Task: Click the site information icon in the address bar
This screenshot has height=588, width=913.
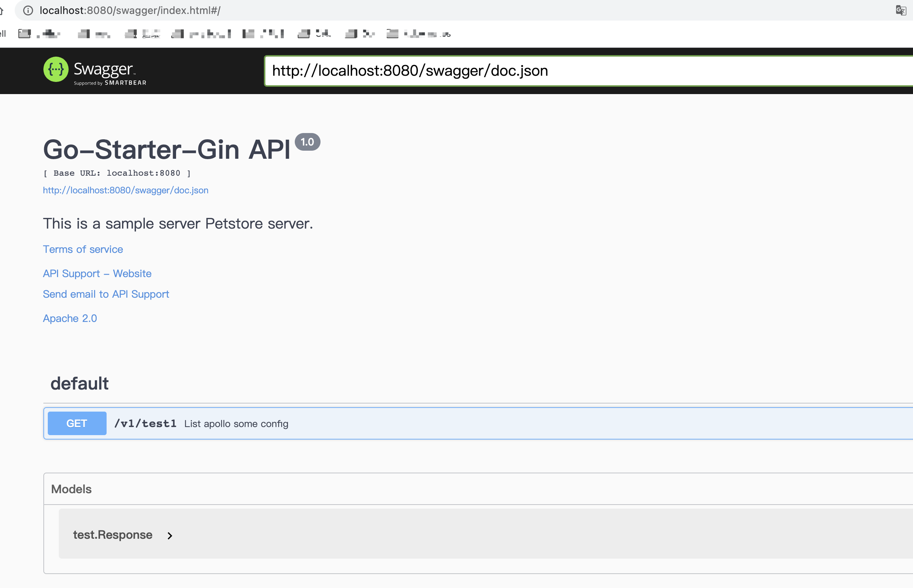Action: pos(28,10)
